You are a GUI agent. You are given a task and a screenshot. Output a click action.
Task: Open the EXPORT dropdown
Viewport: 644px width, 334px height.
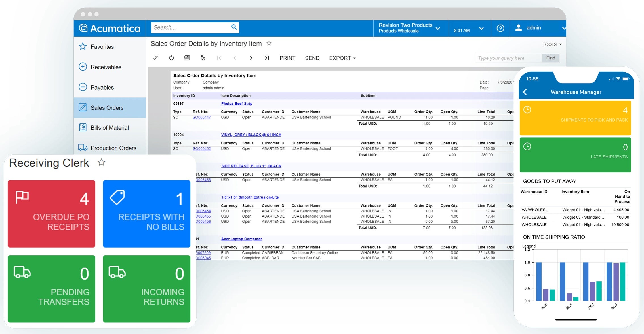[x=342, y=58]
